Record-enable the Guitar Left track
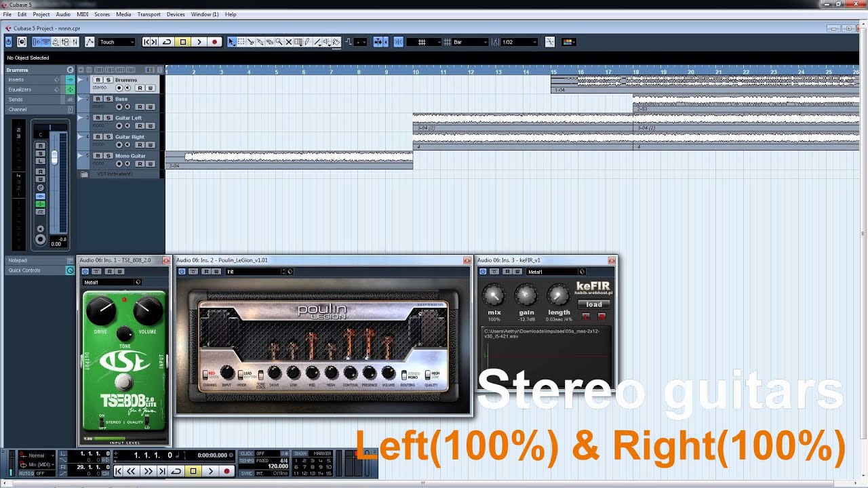 (119, 125)
